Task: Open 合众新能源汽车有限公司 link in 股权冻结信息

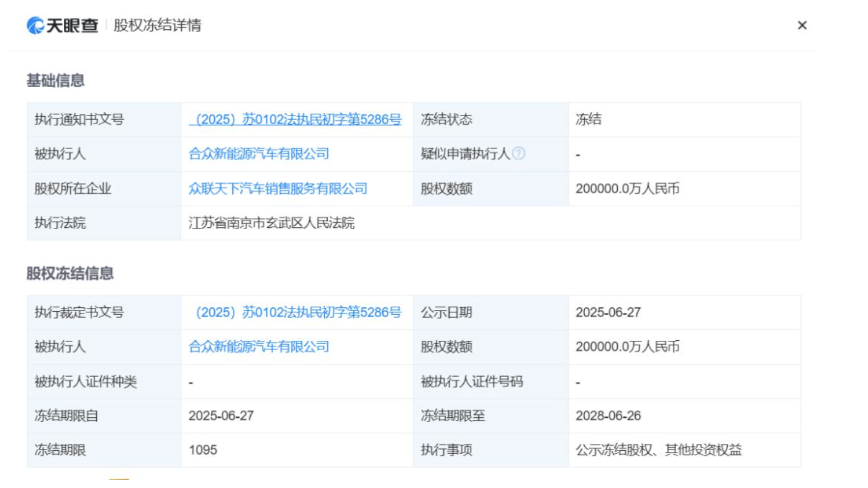Action: [259, 346]
